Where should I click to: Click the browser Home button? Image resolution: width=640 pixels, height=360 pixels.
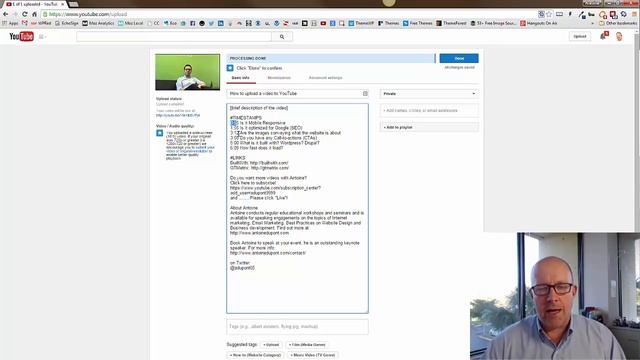[34, 14]
